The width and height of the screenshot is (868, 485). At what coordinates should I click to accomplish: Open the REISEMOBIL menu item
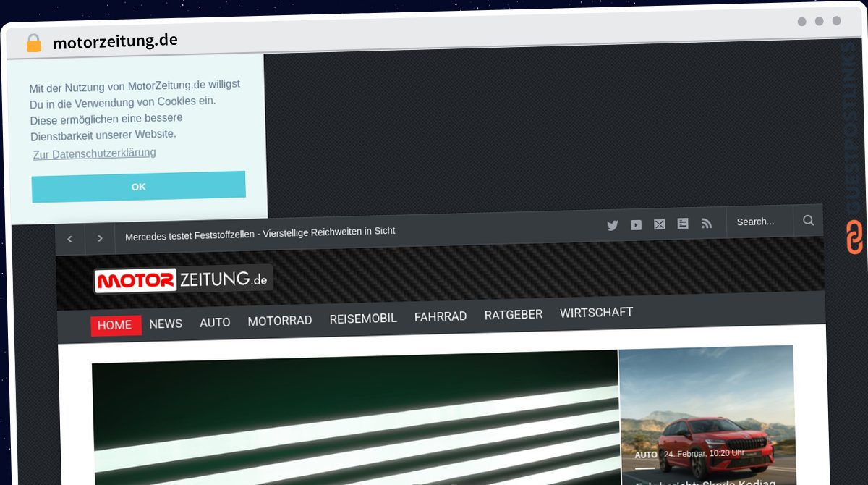pyautogui.click(x=363, y=319)
